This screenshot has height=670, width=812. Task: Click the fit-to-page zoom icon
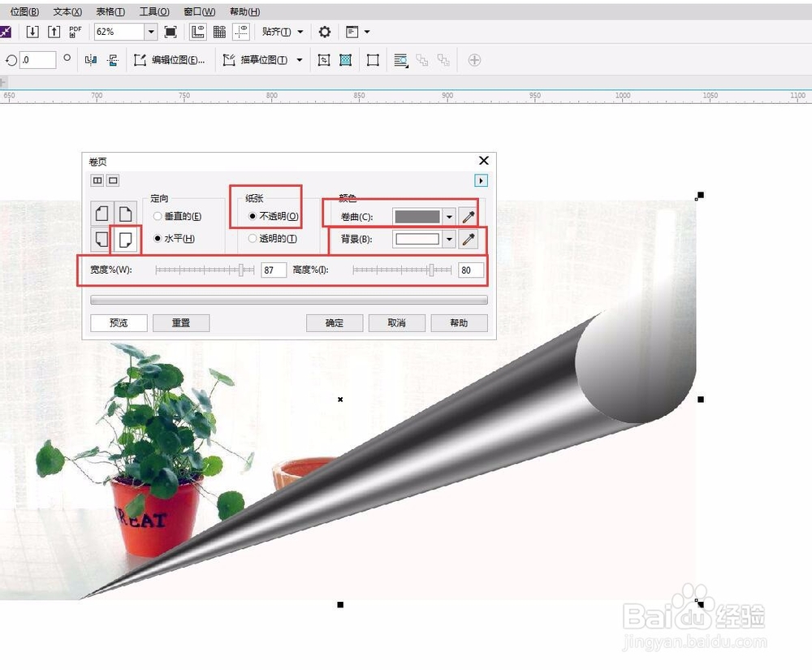169,32
